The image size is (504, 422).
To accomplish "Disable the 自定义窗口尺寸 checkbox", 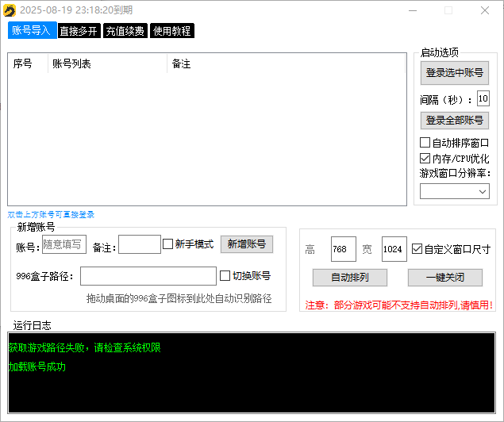I will pos(417,249).
